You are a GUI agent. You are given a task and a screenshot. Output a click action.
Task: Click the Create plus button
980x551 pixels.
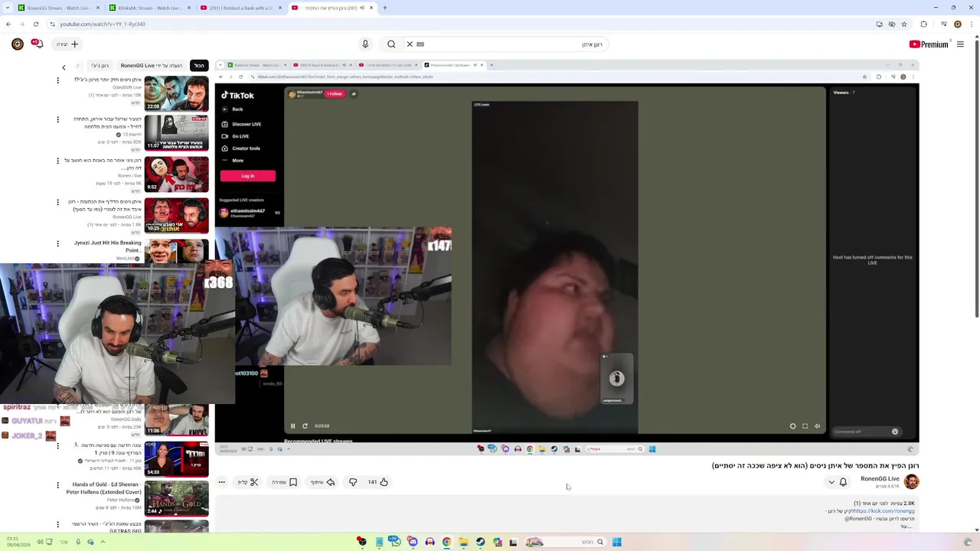(x=67, y=44)
